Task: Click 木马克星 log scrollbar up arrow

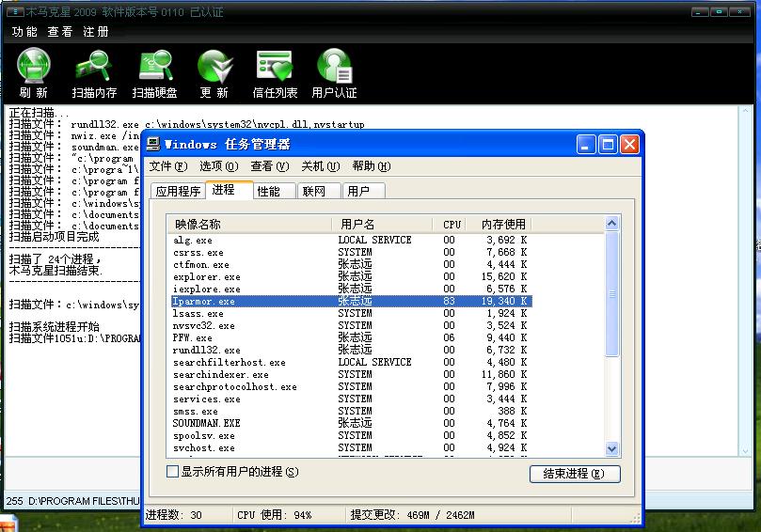Action: (745, 111)
